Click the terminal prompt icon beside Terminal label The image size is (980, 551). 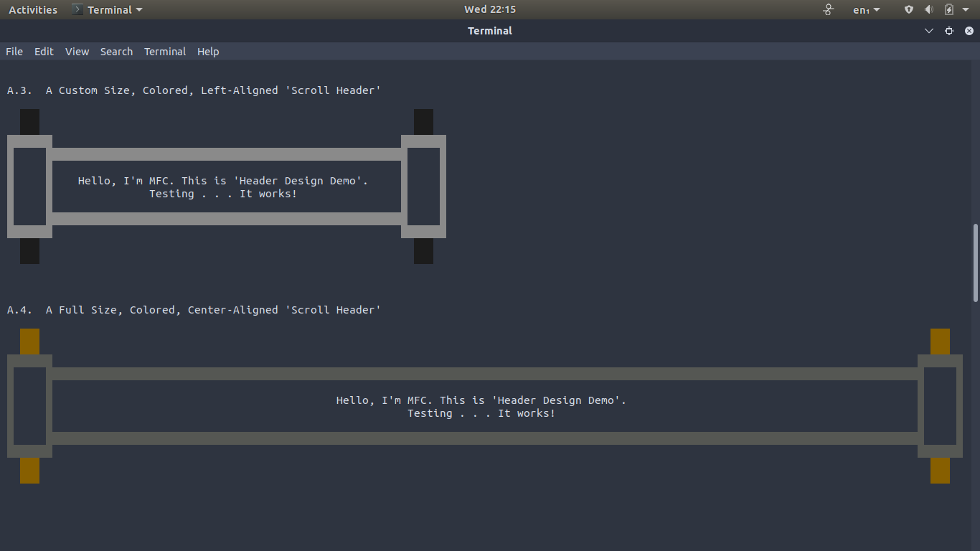(x=77, y=9)
